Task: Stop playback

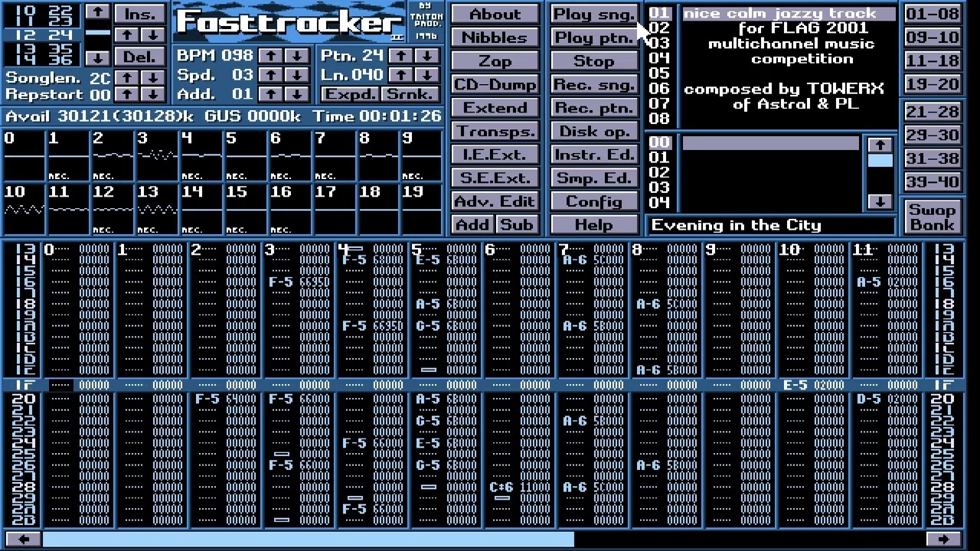Action: [x=594, y=61]
